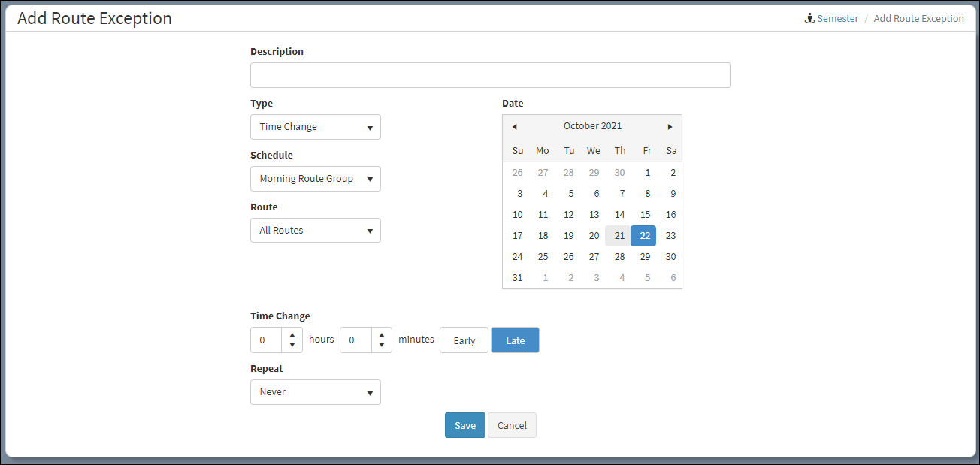
Task: Open the Type dropdown
Action: pos(315,127)
